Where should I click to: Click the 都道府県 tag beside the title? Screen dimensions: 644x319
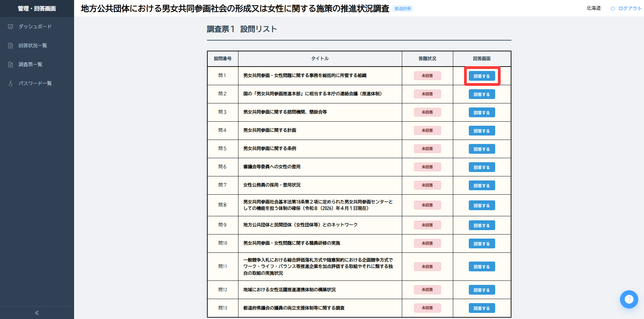pyautogui.click(x=403, y=9)
